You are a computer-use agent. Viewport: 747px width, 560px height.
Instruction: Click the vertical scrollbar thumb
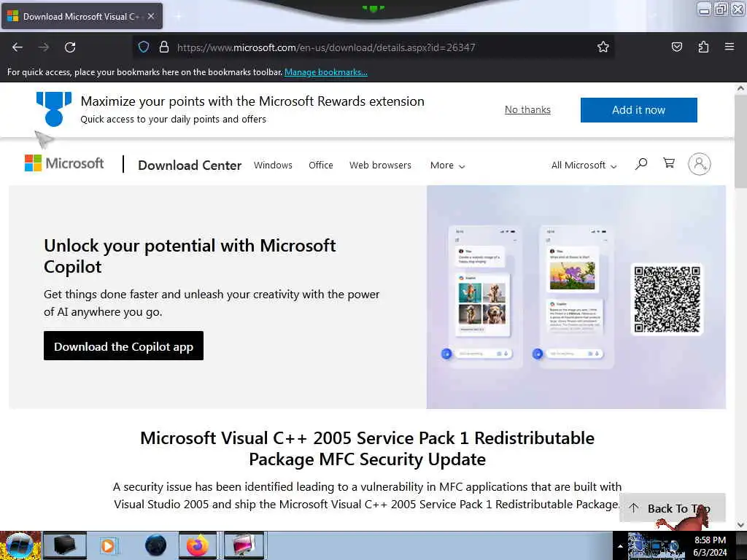point(740,141)
